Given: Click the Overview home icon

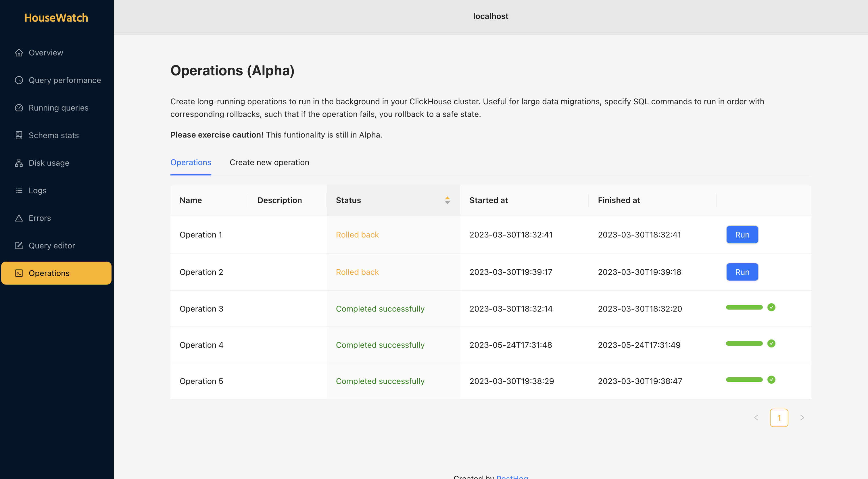Looking at the screenshot, I should [19, 53].
